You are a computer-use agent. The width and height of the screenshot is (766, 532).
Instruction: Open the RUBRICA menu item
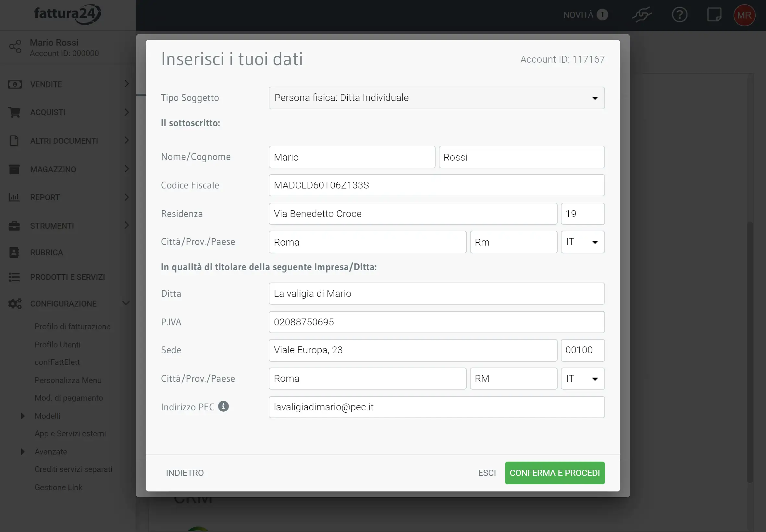[46, 252]
